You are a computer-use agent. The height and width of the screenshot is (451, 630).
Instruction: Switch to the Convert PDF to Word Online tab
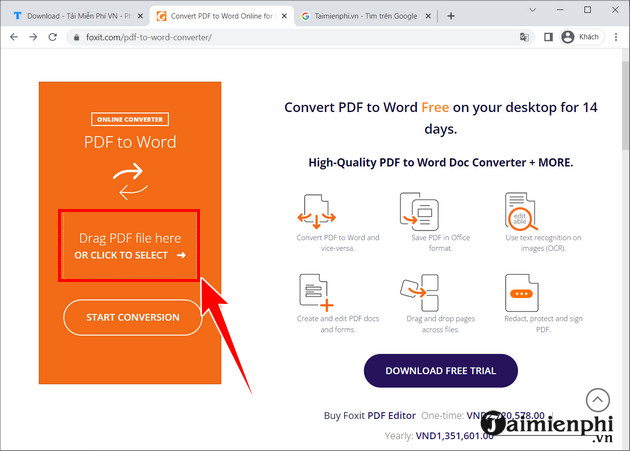tap(221, 16)
